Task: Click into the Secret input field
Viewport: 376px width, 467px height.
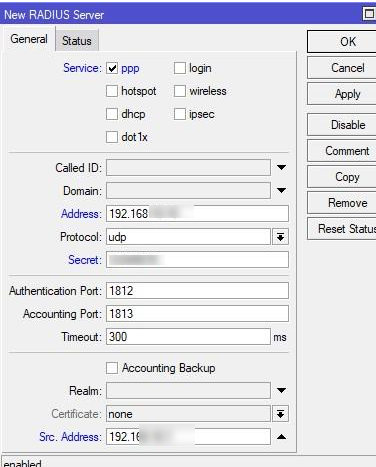Action: tap(197, 260)
